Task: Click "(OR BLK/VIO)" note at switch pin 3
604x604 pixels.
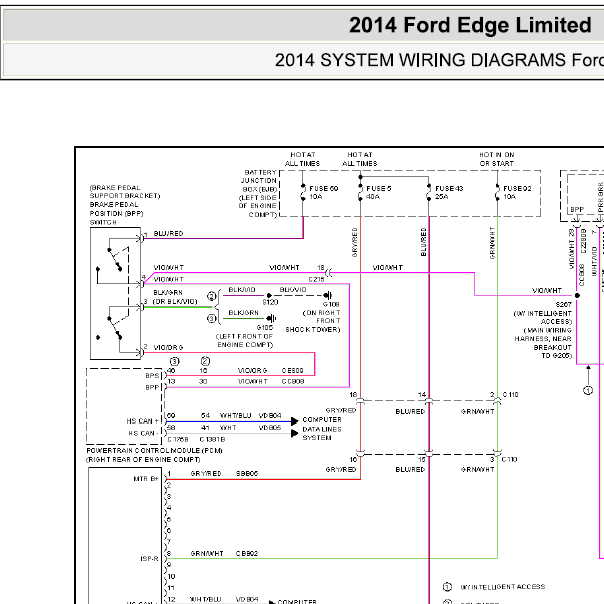Action: pyautogui.click(x=175, y=301)
